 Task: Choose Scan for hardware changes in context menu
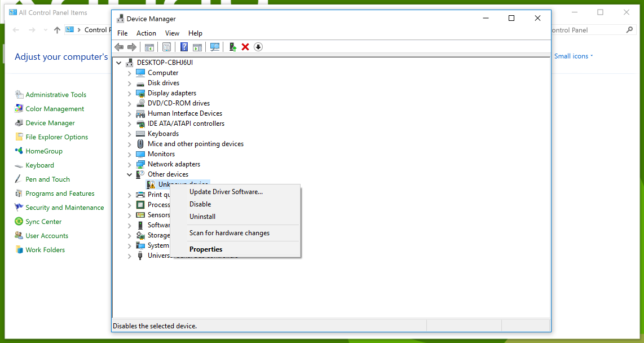pos(235,233)
